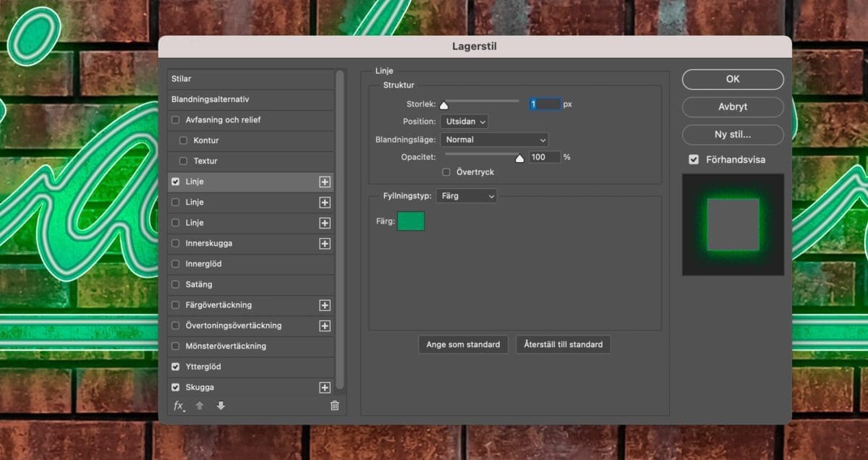Tick the Kontur checkbox

[183, 140]
